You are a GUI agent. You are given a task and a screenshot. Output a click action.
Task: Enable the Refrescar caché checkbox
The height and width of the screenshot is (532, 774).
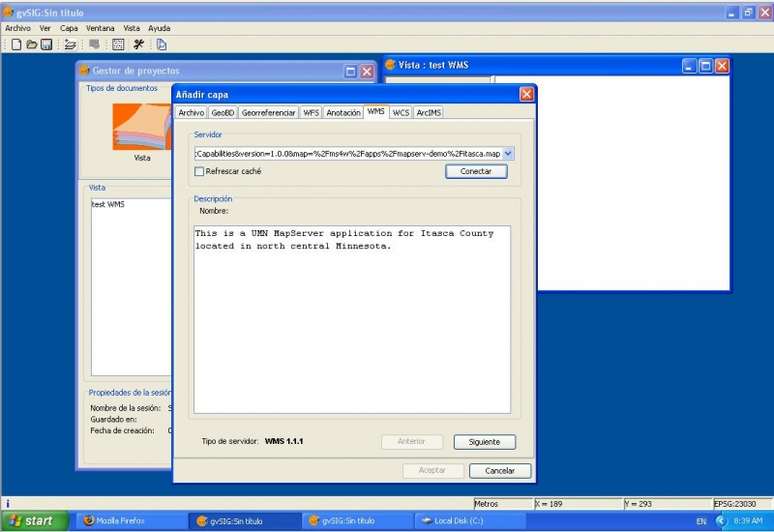pyautogui.click(x=199, y=171)
